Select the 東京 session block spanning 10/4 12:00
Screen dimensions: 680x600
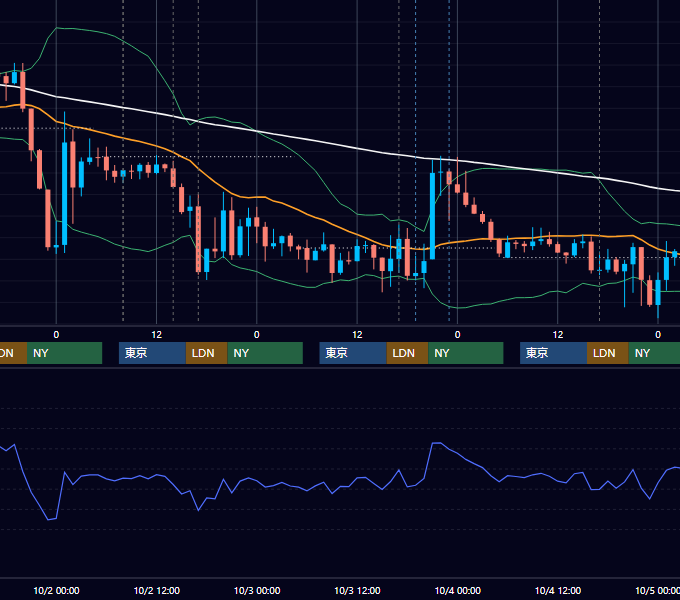pos(553,353)
